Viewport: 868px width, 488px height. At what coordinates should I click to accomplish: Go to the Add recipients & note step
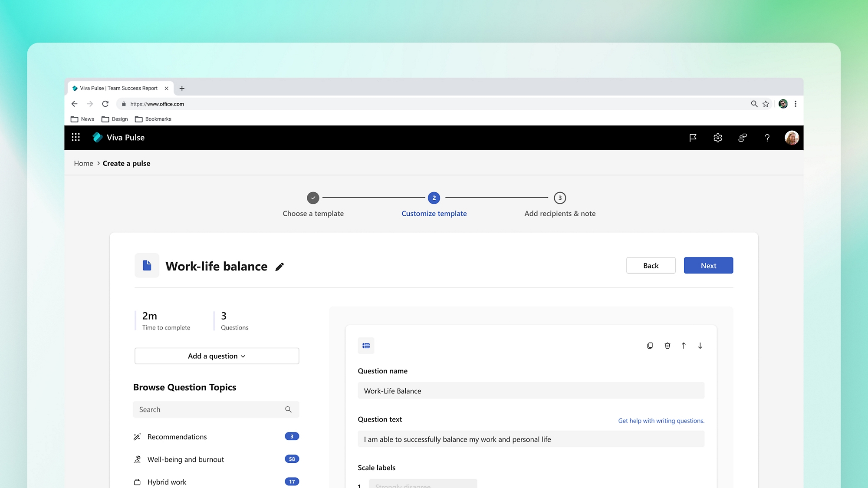[x=559, y=198]
